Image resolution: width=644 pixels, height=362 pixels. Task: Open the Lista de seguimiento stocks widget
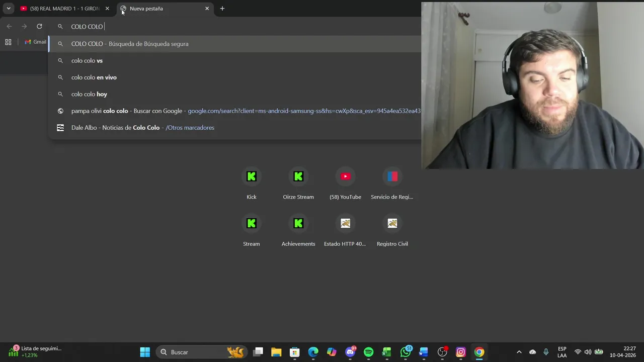pyautogui.click(x=35, y=352)
